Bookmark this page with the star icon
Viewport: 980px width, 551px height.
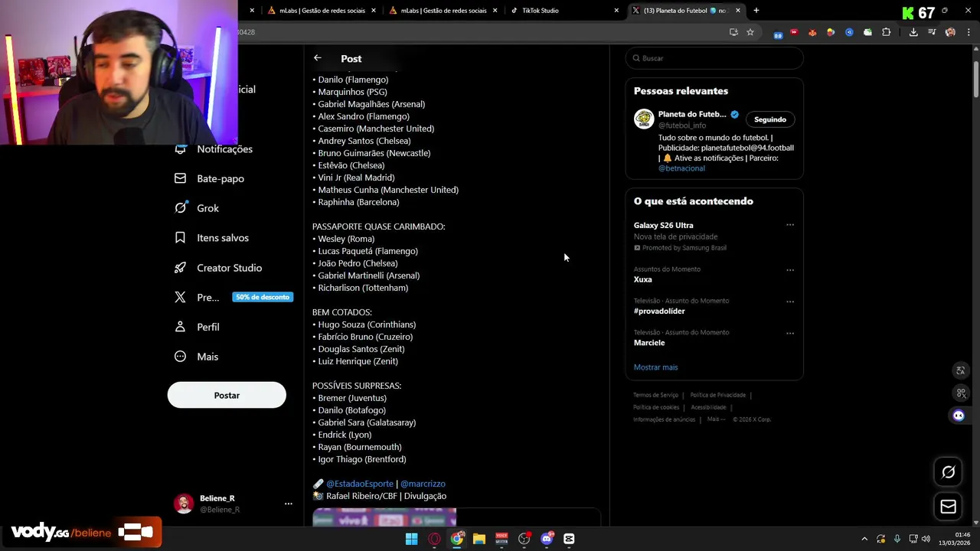(750, 32)
